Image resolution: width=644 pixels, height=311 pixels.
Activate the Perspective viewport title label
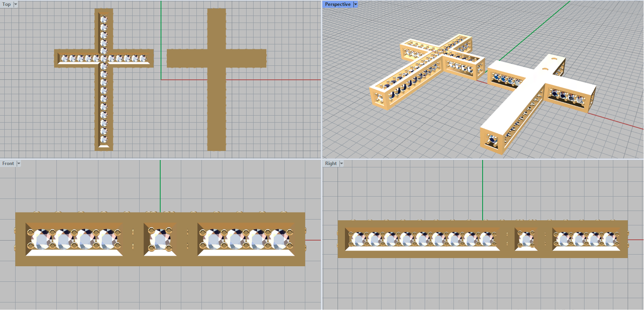pos(337,4)
